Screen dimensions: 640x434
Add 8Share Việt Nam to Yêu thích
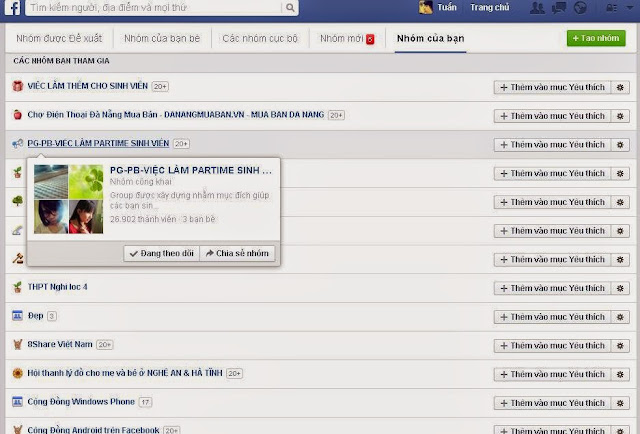pos(552,346)
